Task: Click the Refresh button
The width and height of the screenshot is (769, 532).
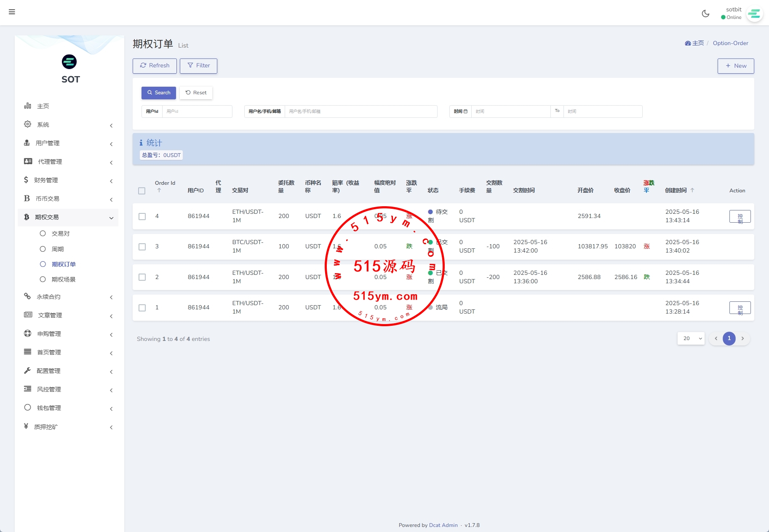Action: [x=155, y=66]
